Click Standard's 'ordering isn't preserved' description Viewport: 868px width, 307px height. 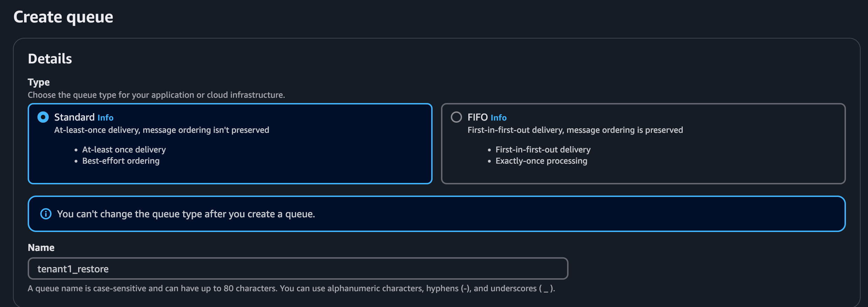coord(161,130)
